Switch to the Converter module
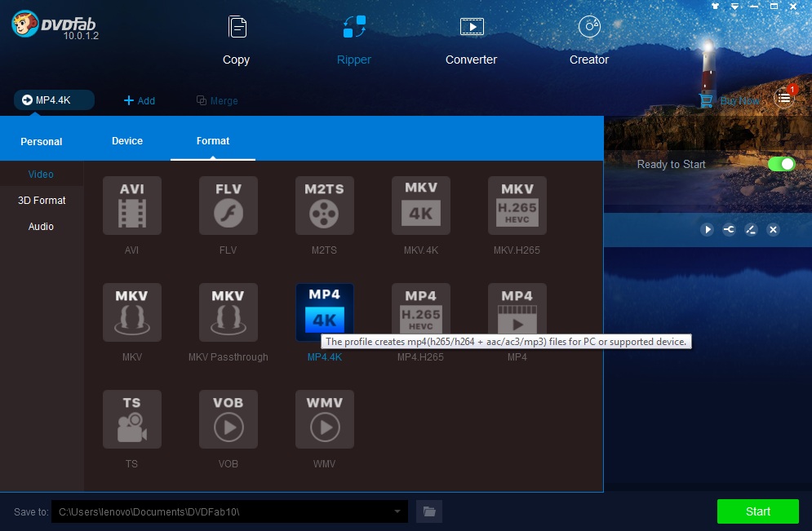 (471, 38)
